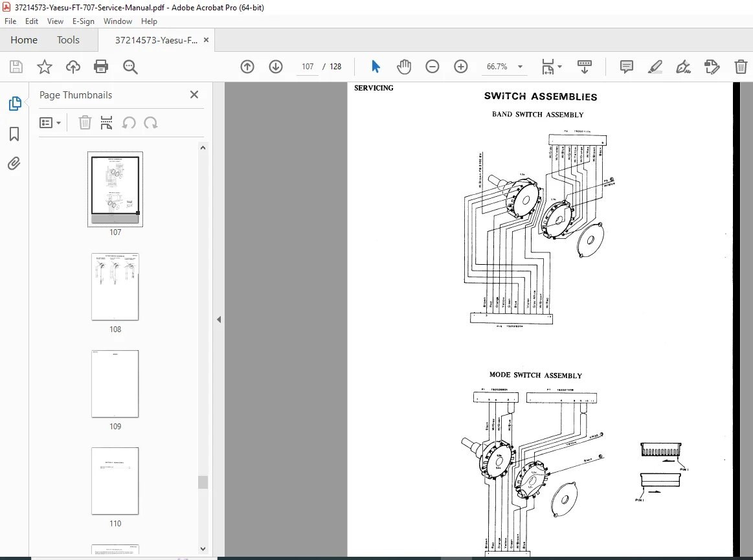Zoom out with the minus circle button
Image resolution: width=753 pixels, height=560 pixels.
point(433,67)
